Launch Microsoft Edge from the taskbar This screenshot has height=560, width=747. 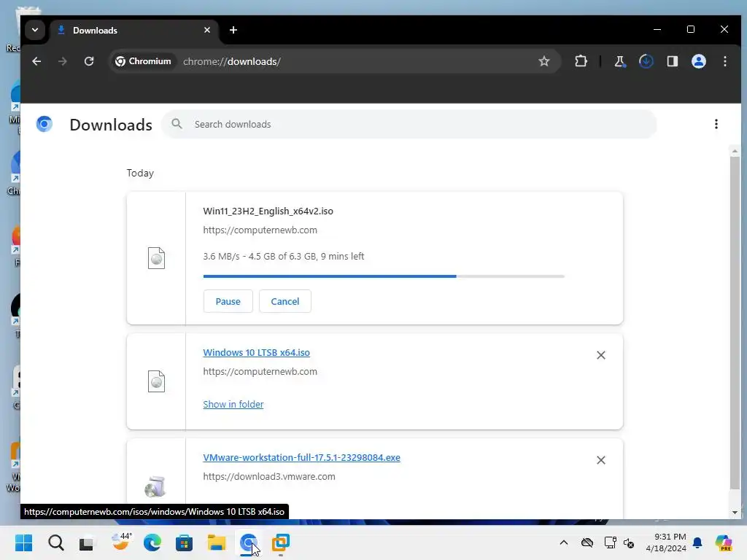(152, 542)
